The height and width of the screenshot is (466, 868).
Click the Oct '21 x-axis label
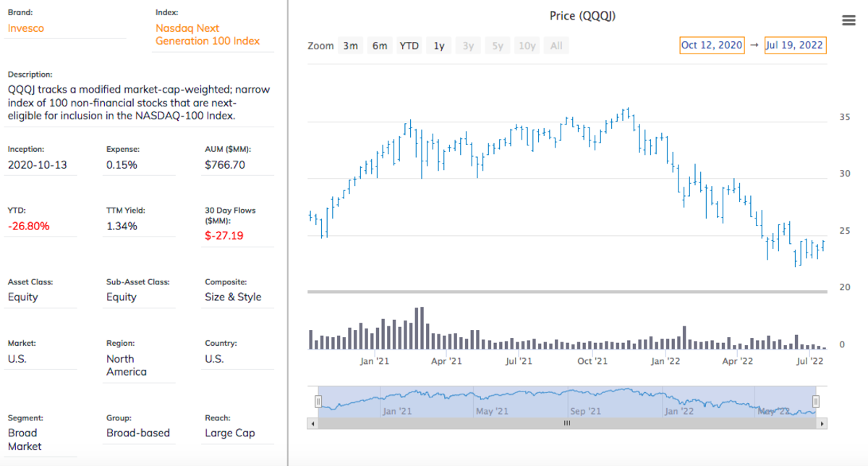point(593,361)
